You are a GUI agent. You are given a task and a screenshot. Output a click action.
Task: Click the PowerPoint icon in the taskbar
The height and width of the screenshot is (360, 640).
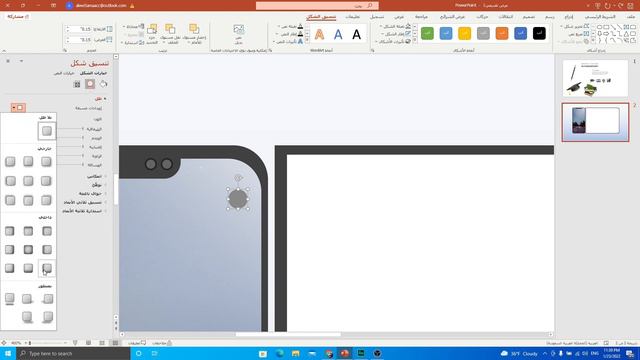pyautogui.click(x=345, y=353)
